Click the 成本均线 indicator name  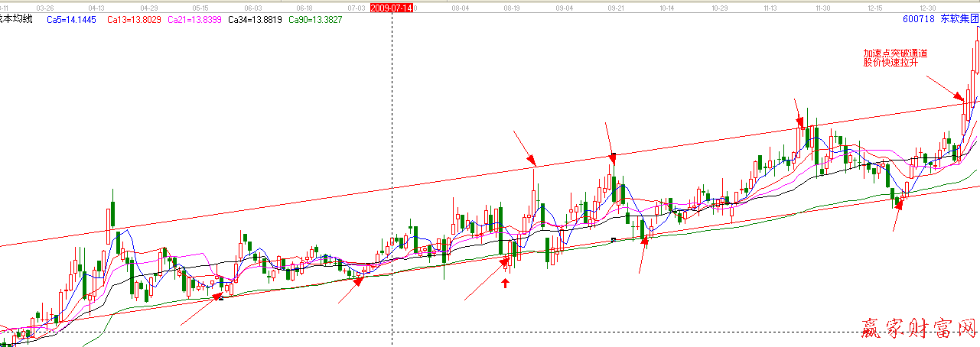click(x=18, y=18)
